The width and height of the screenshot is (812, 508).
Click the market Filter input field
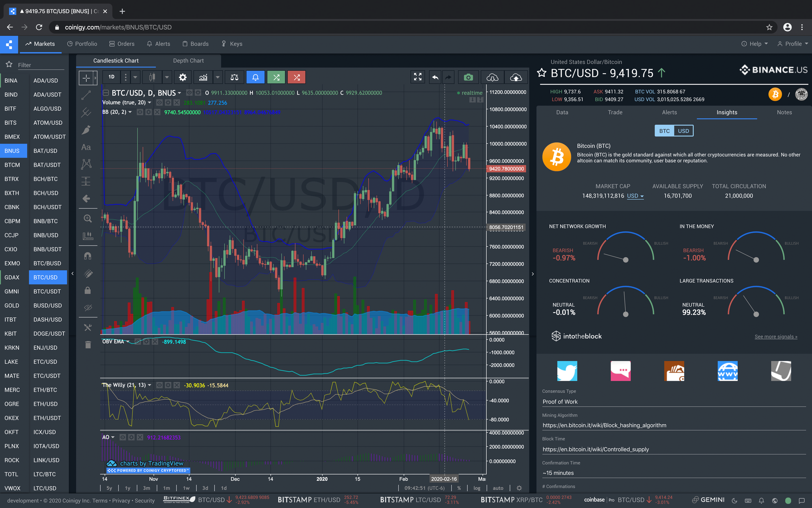(41, 65)
